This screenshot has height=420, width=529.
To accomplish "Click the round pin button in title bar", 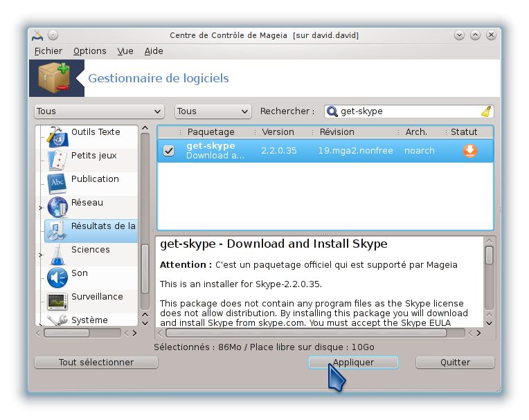I will click(x=53, y=35).
